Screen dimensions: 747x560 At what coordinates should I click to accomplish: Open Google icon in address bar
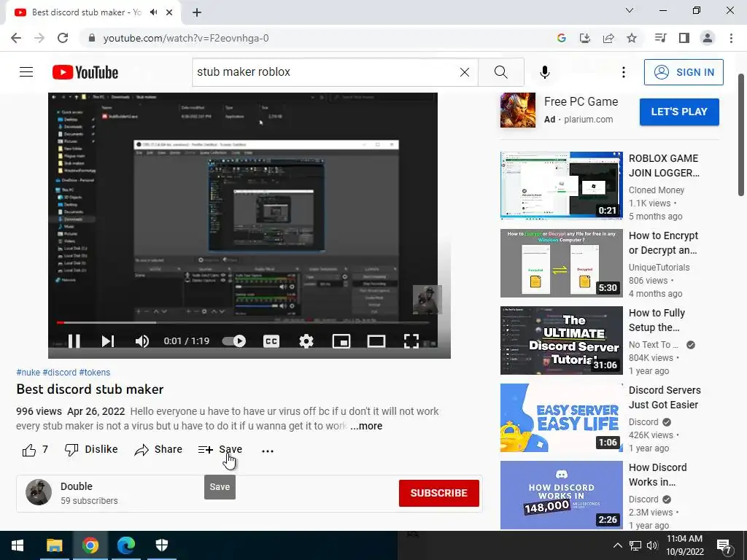[x=561, y=38]
